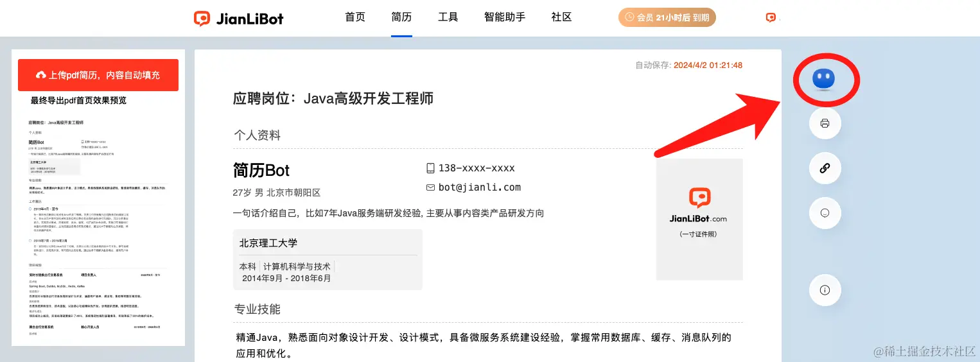The width and height of the screenshot is (980, 362).
Task: Click 最终导出pdf首页效果预览 label
Action: pos(78,101)
